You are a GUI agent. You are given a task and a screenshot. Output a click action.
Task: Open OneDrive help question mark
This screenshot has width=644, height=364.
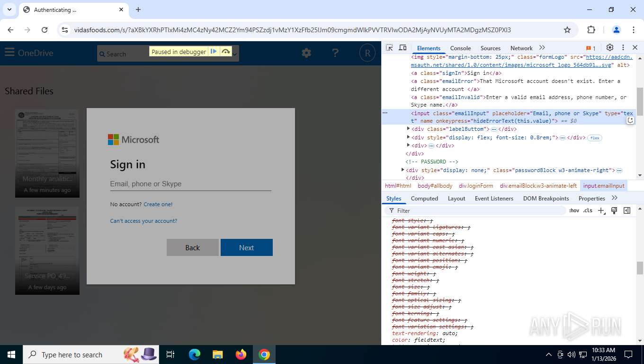[x=335, y=53]
